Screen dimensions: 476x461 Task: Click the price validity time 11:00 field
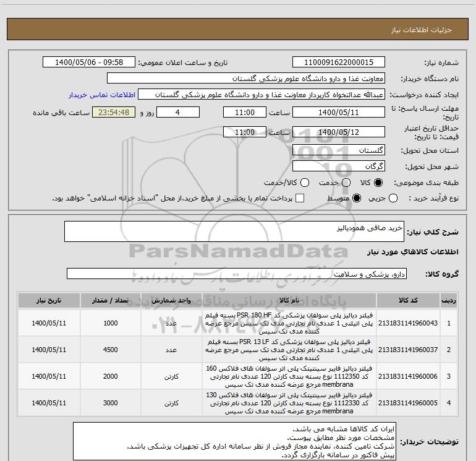[x=245, y=132]
